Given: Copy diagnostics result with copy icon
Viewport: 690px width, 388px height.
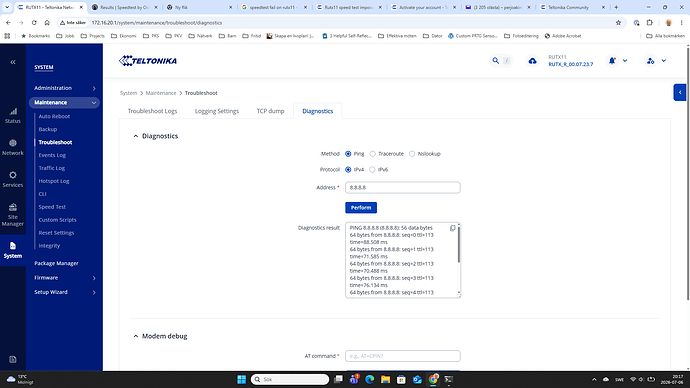Looking at the screenshot, I should (x=452, y=228).
